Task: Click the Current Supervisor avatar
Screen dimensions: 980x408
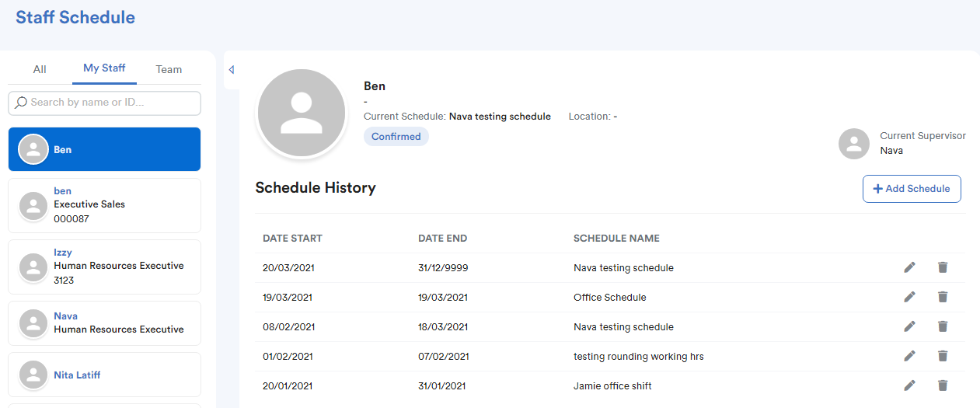Action: [854, 144]
